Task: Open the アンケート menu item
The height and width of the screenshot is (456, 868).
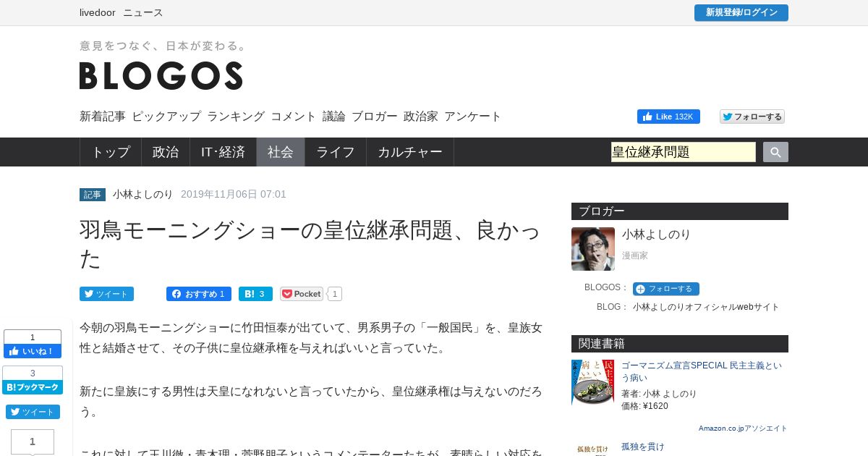Action: click(473, 117)
